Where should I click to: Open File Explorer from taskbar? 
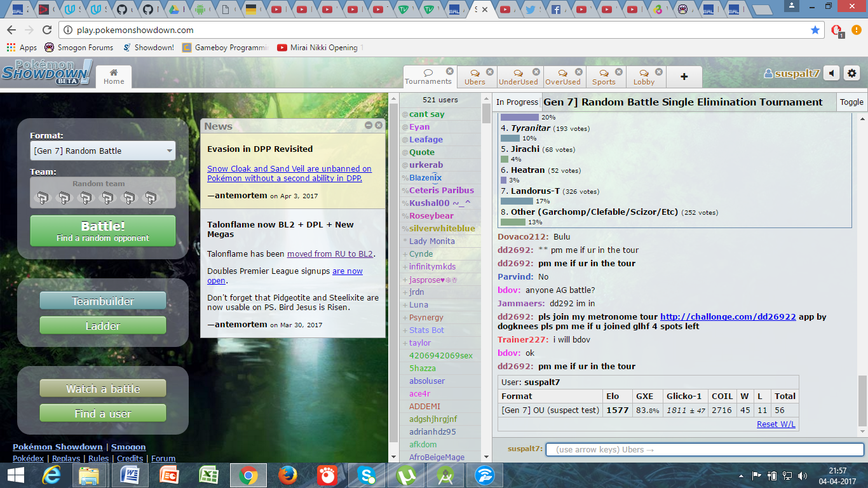88,475
